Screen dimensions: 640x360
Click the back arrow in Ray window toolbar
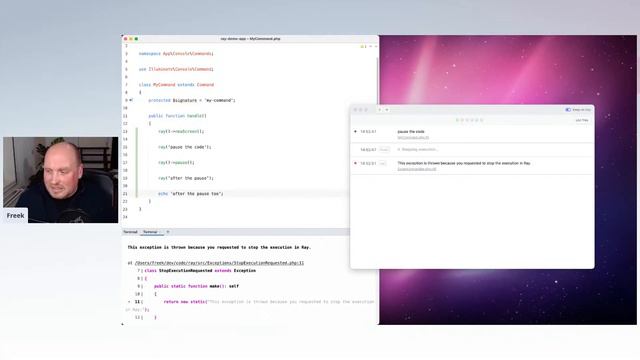pos(380,110)
